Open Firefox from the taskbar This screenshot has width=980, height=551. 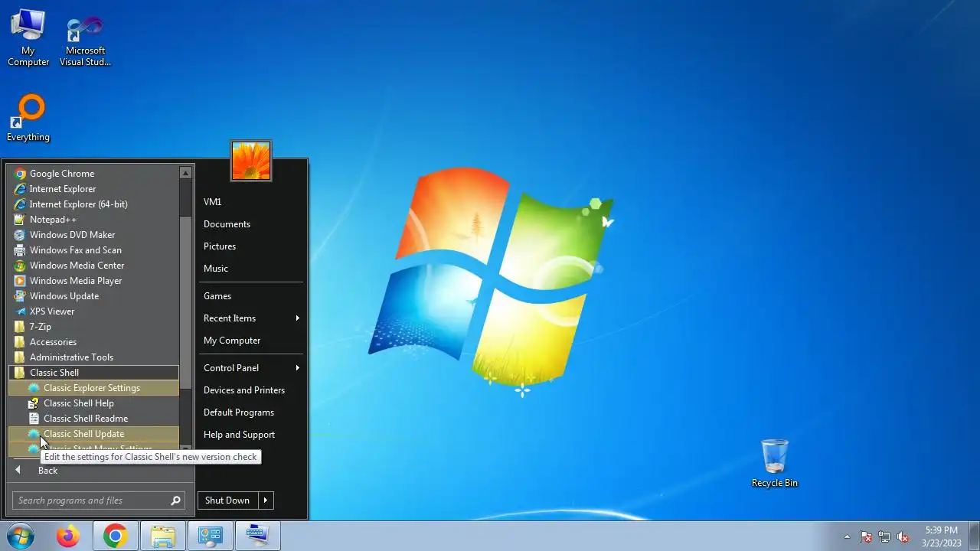tap(68, 536)
